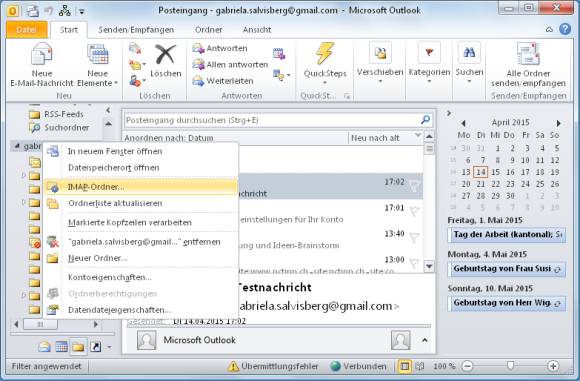Switch to calendar view in navigation bar
The height and width of the screenshot is (381, 580).
(x=61, y=347)
